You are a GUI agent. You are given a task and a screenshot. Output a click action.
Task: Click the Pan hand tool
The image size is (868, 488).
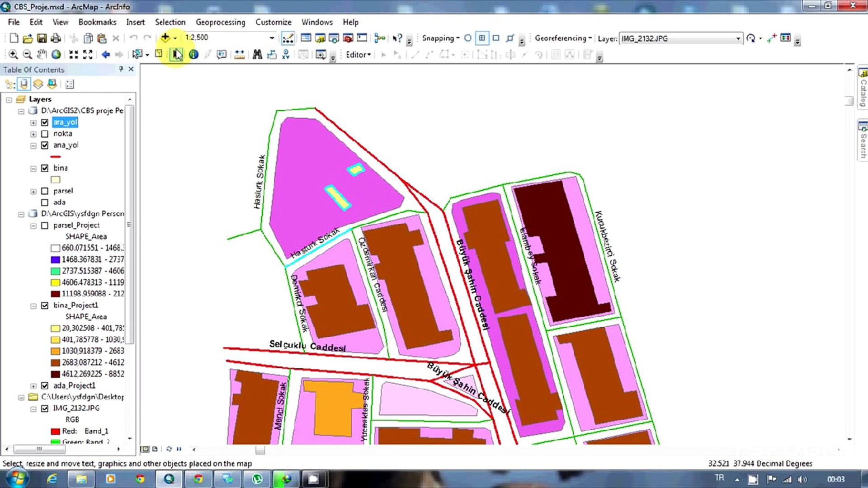point(42,55)
